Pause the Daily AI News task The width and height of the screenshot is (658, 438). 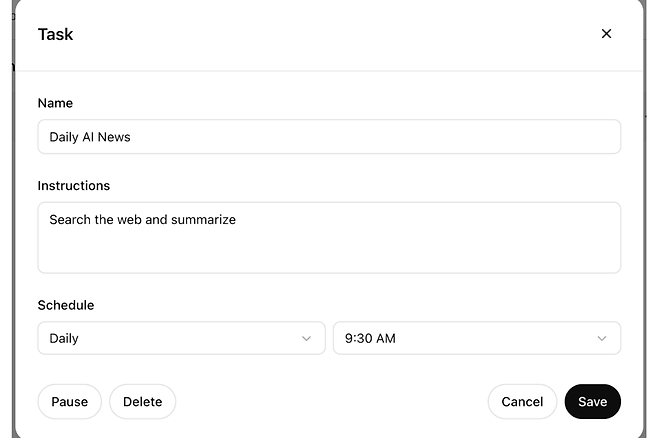coord(70,402)
